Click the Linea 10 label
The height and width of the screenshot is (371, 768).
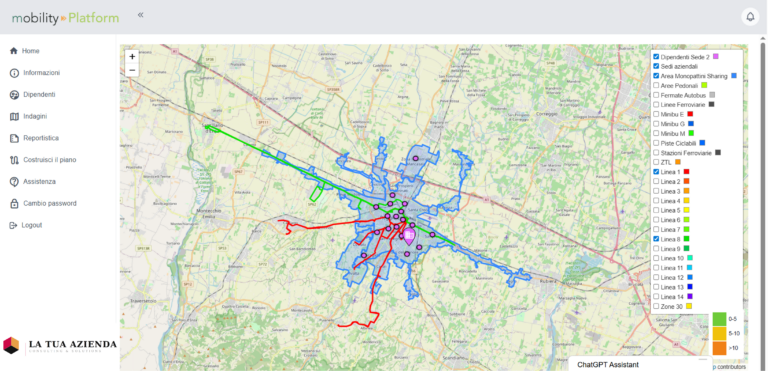point(672,258)
